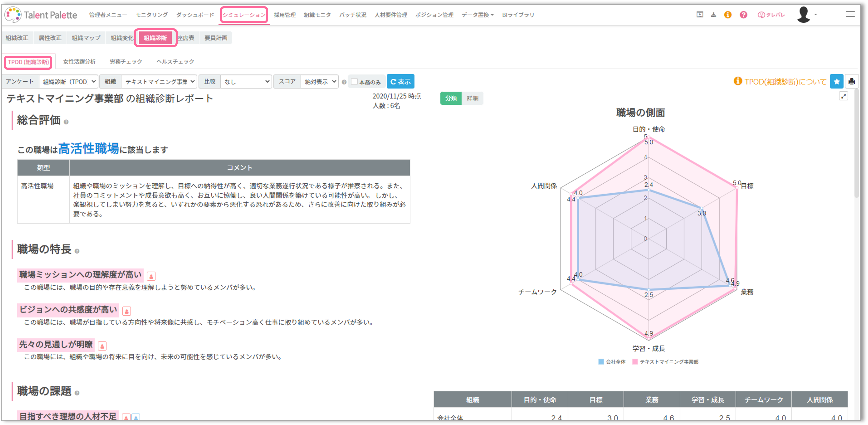Click the star favorite icon
The height and width of the screenshot is (425, 868).
tap(836, 82)
